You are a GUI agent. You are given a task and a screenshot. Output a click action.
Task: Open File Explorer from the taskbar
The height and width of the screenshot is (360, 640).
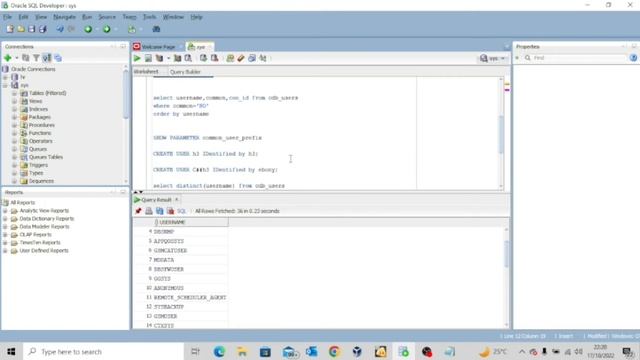click(242, 351)
